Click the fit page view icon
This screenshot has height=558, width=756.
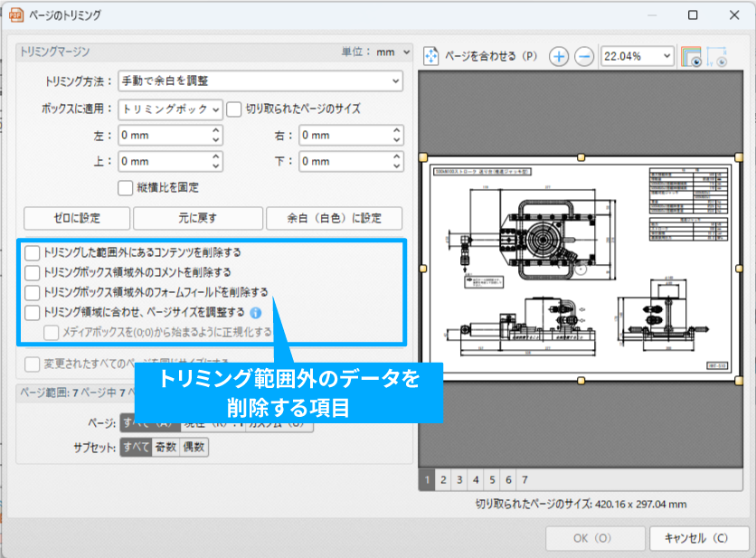(x=431, y=55)
